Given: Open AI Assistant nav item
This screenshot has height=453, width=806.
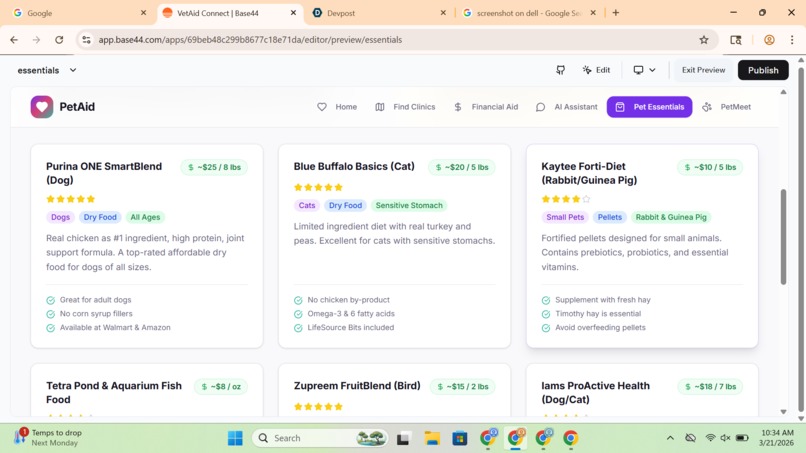Looking at the screenshot, I should click(x=567, y=107).
